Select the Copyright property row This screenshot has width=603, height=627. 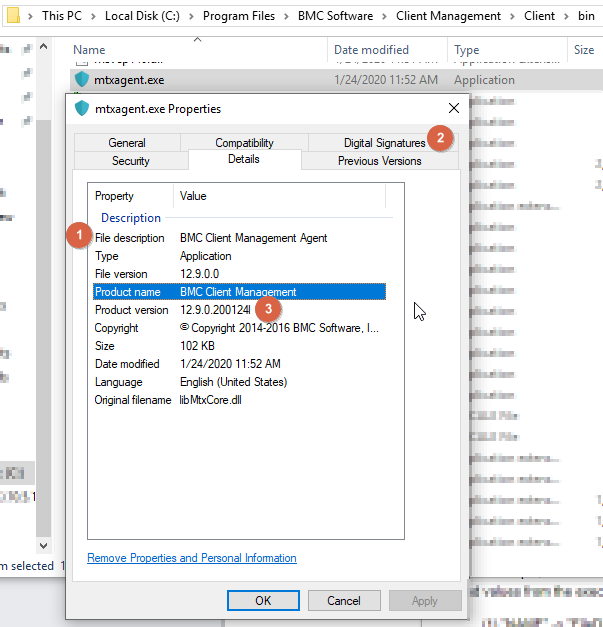[x=239, y=328]
